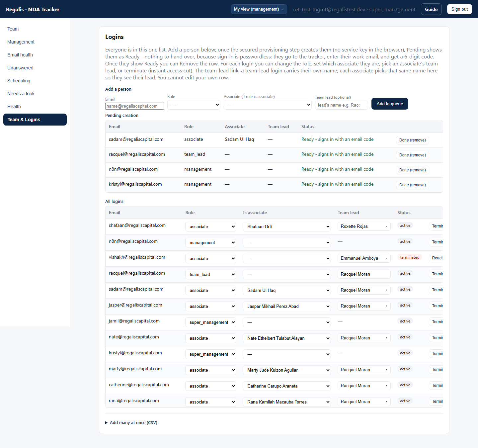Change role dropdown for catherine login
The width and height of the screenshot is (478, 448).
(x=211, y=386)
